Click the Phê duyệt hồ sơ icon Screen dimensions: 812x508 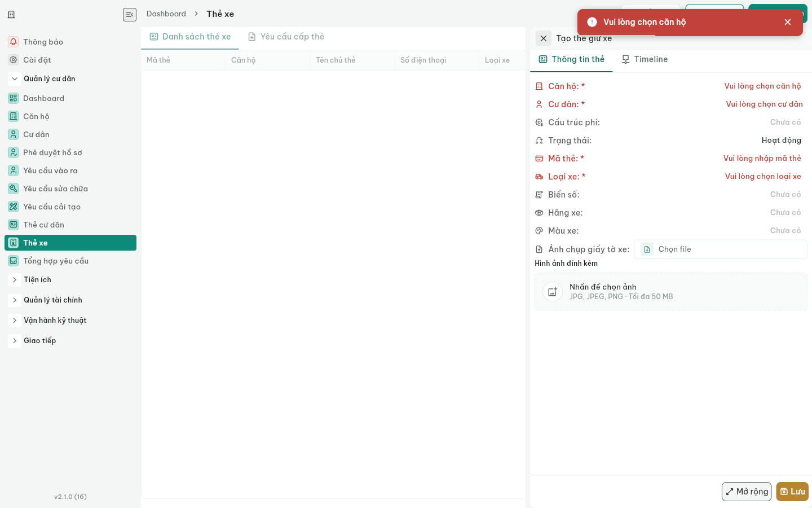[14, 152]
